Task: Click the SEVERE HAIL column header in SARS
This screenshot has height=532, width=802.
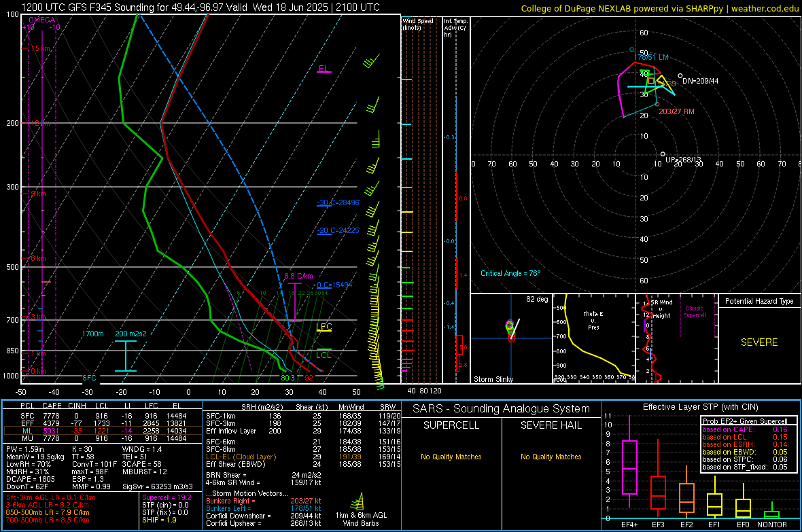Action: (551, 425)
